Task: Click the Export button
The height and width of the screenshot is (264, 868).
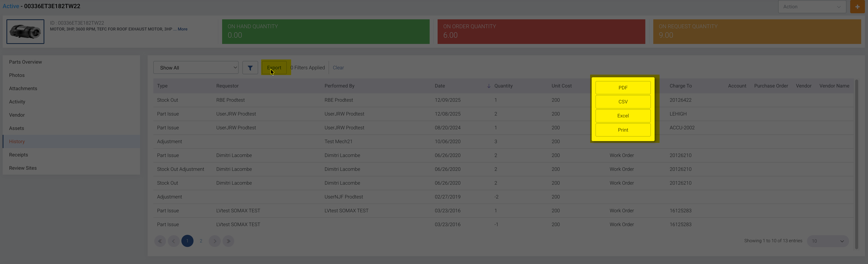Action: click(274, 68)
